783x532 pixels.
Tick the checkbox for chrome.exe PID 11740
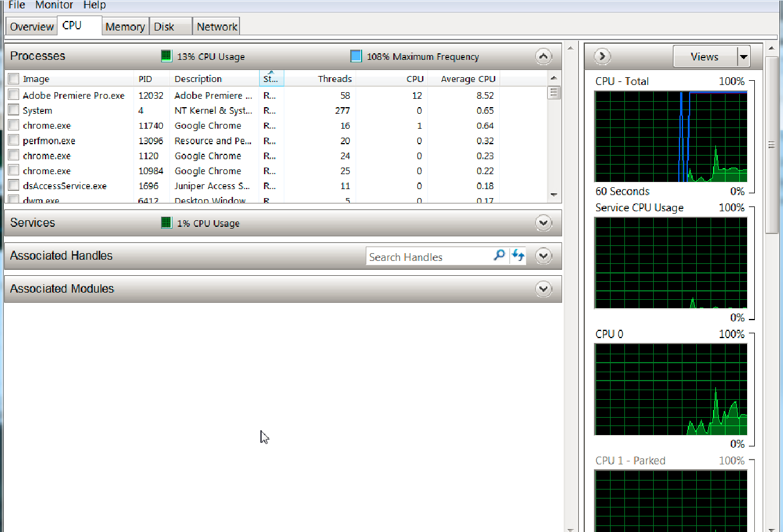tap(13, 124)
